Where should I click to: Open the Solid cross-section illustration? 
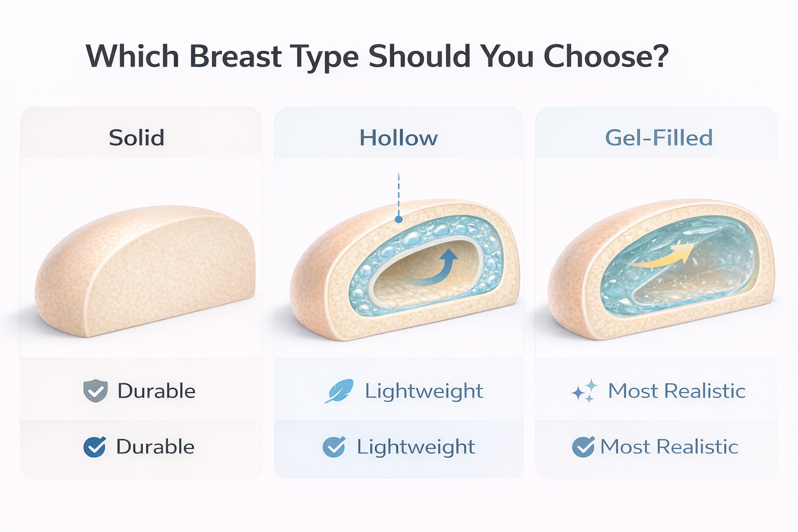point(145,270)
